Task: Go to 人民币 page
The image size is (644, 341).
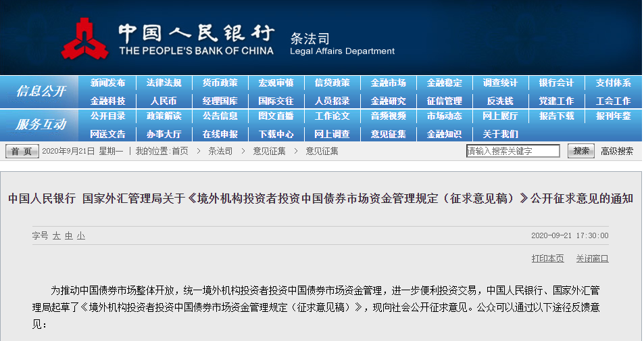Action: (x=164, y=101)
